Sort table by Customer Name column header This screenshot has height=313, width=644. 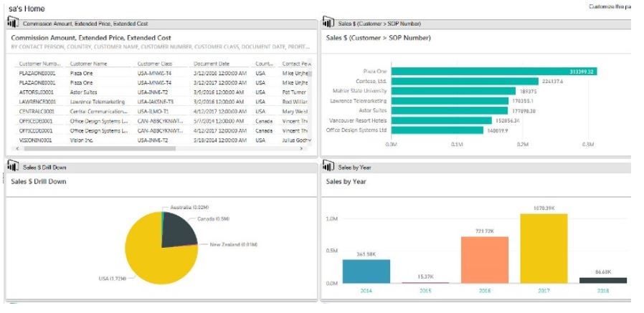[88, 64]
